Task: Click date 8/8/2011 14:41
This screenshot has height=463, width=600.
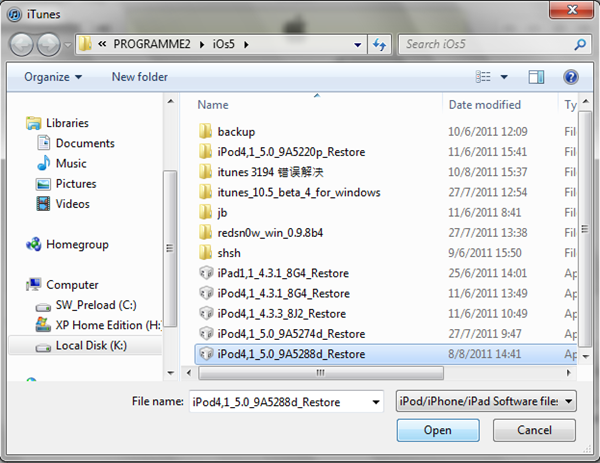Action: (484, 354)
